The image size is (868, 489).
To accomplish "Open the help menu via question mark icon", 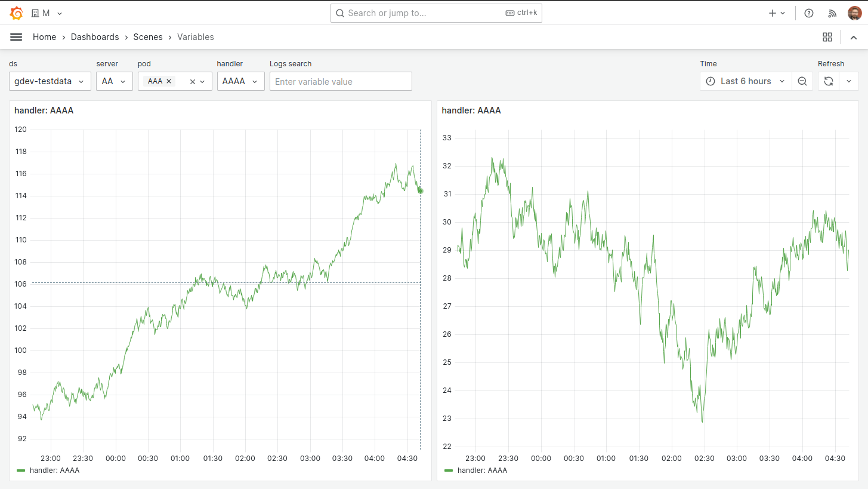I will pos(808,13).
